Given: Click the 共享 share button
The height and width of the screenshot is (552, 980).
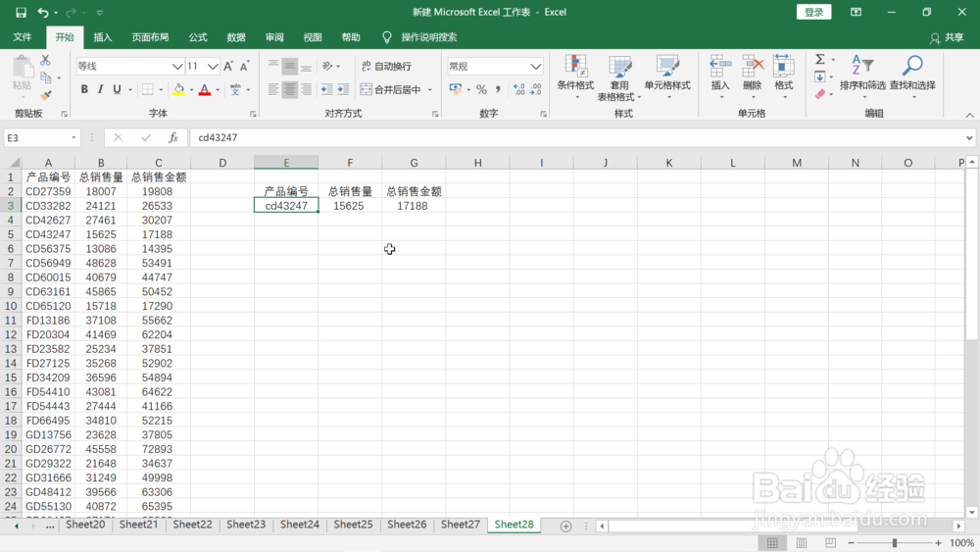Looking at the screenshot, I should 947,37.
